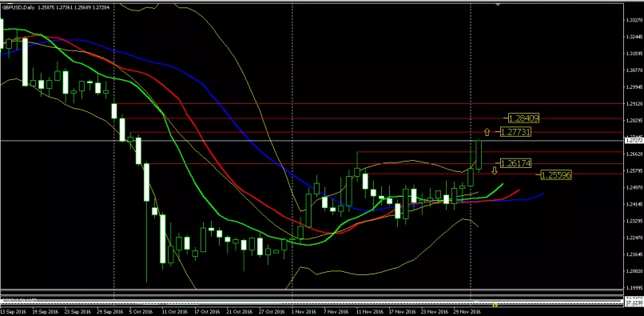Click the 13 Sep 2016 date label
Viewport: 644px width, 316px height.
click(x=13, y=312)
